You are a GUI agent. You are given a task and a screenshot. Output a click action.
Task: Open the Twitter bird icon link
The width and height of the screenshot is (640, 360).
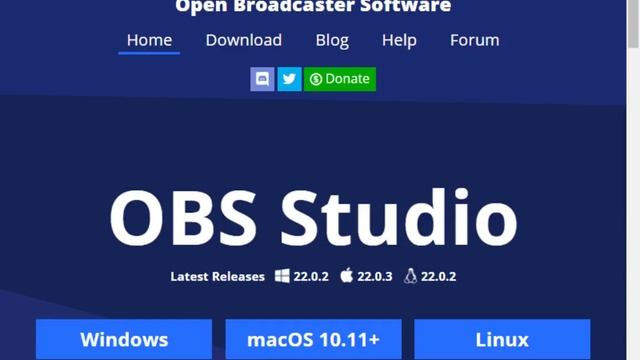coord(289,79)
